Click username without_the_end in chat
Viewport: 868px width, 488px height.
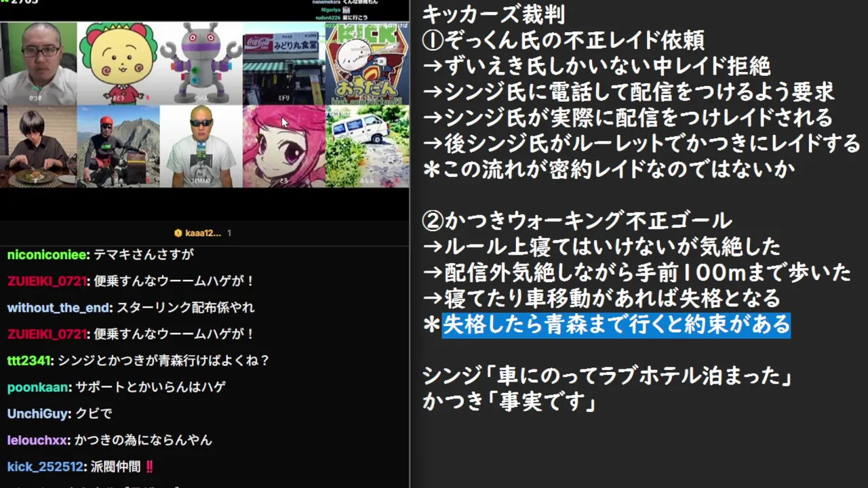(x=59, y=308)
